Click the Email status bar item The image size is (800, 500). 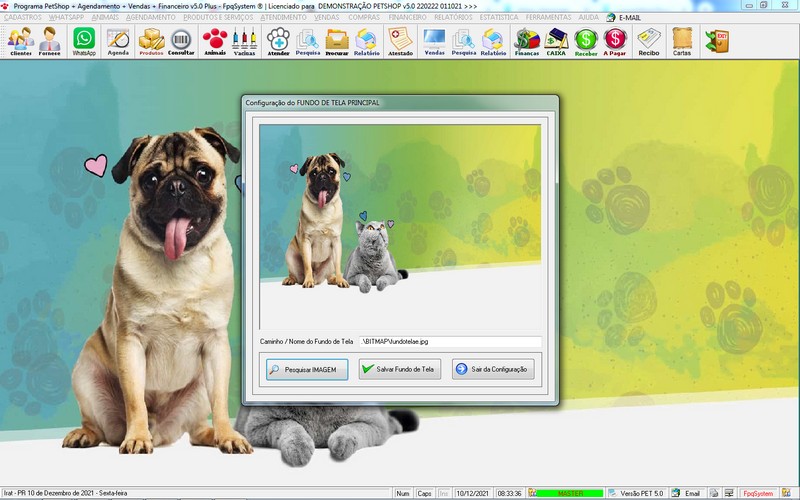tap(687, 493)
